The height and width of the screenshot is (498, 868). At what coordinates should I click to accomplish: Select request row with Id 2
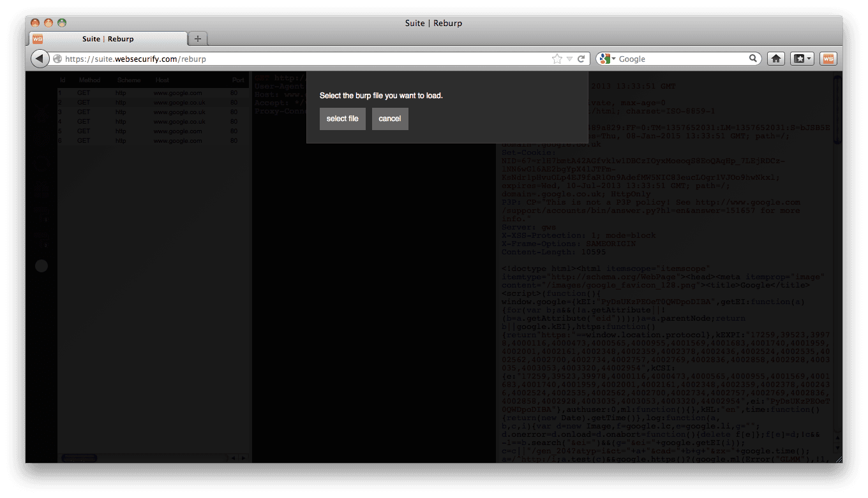tap(153, 103)
